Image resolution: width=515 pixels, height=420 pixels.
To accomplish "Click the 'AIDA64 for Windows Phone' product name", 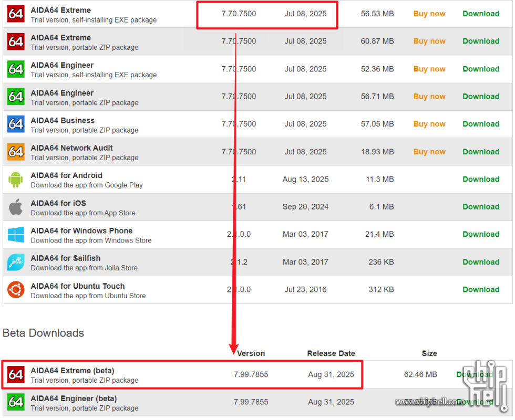I will tap(82, 230).
